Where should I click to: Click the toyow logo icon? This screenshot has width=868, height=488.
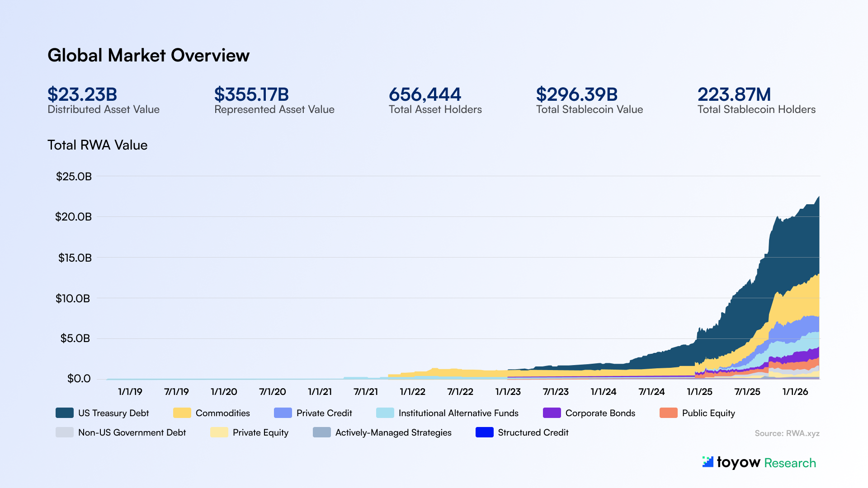click(x=708, y=462)
